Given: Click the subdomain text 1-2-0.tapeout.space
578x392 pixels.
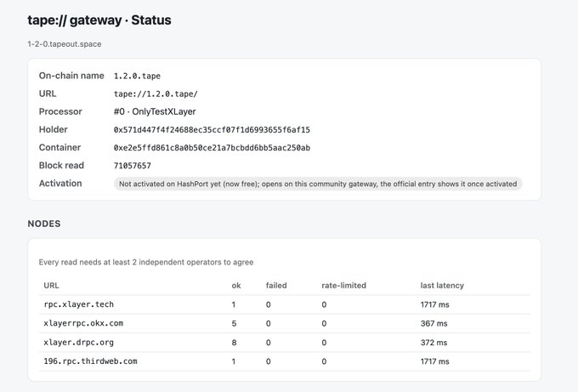Looking at the screenshot, I should click(65, 44).
